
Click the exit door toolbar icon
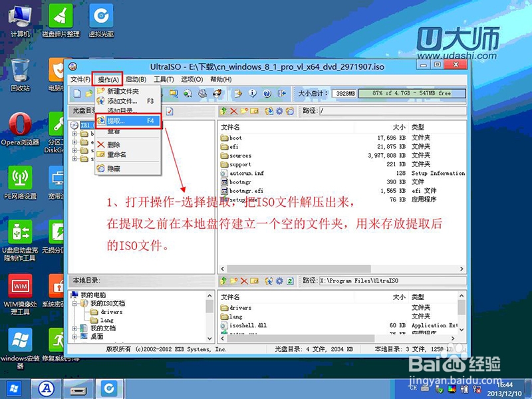tap(281, 94)
